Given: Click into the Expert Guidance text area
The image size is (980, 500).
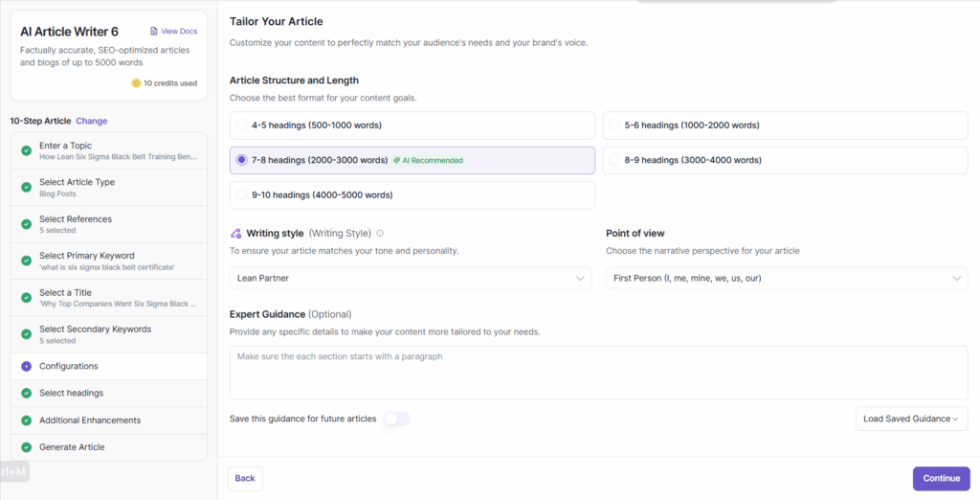Looking at the screenshot, I should (598, 373).
